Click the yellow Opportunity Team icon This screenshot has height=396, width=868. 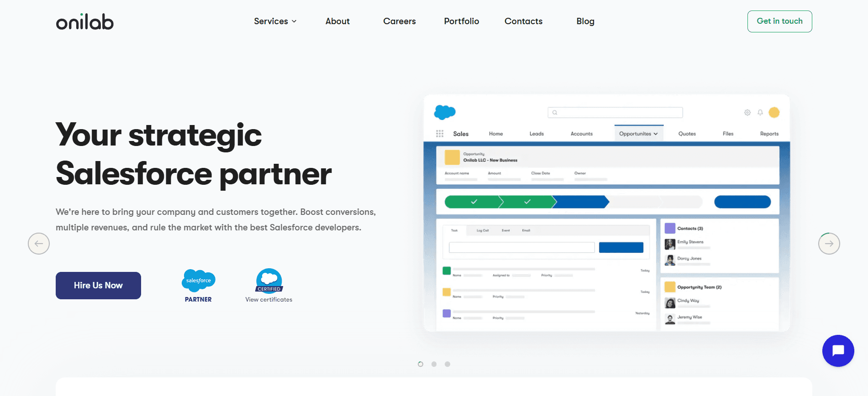[x=670, y=287]
